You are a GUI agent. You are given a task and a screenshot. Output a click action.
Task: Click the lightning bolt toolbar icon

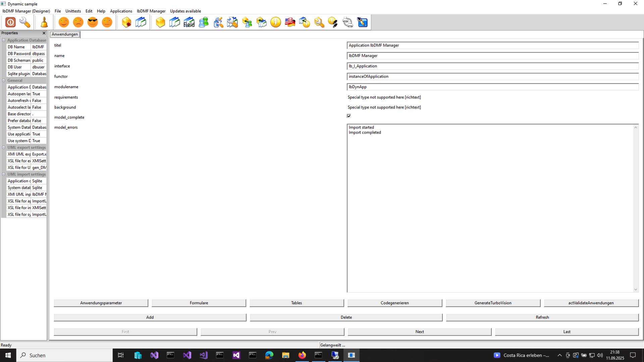tap(275, 22)
